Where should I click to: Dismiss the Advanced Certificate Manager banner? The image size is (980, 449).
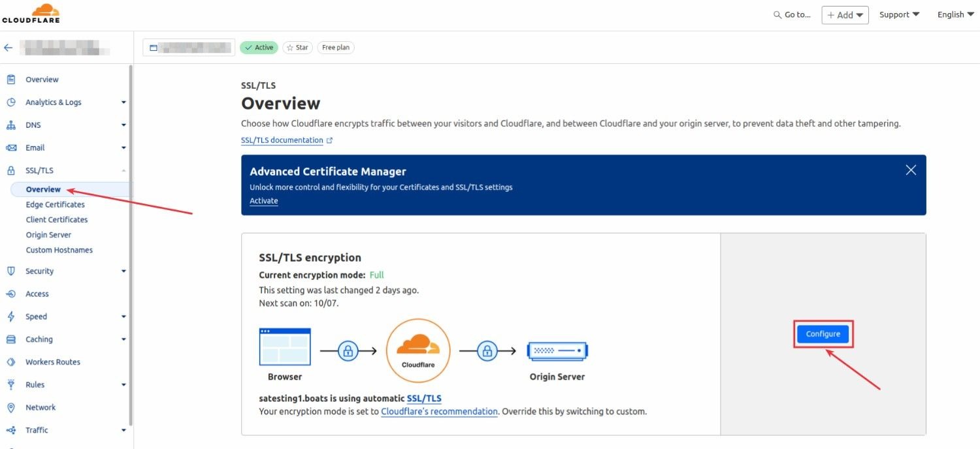[911, 170]
